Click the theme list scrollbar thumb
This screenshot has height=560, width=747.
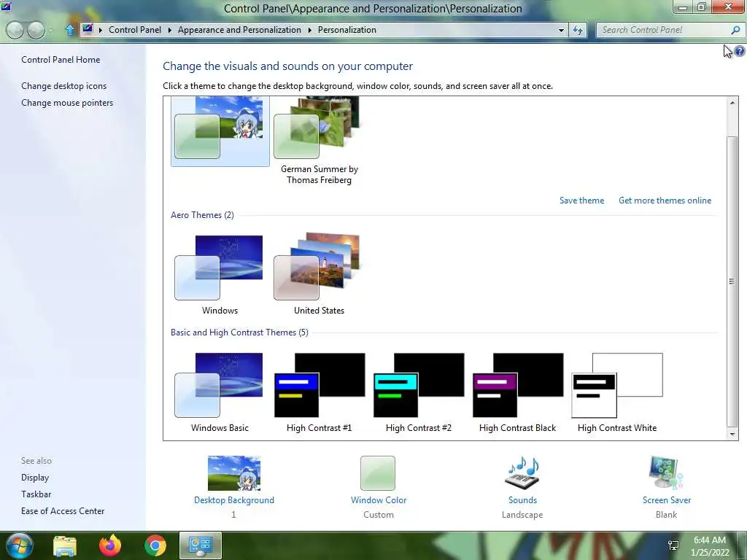pos(732,281)
